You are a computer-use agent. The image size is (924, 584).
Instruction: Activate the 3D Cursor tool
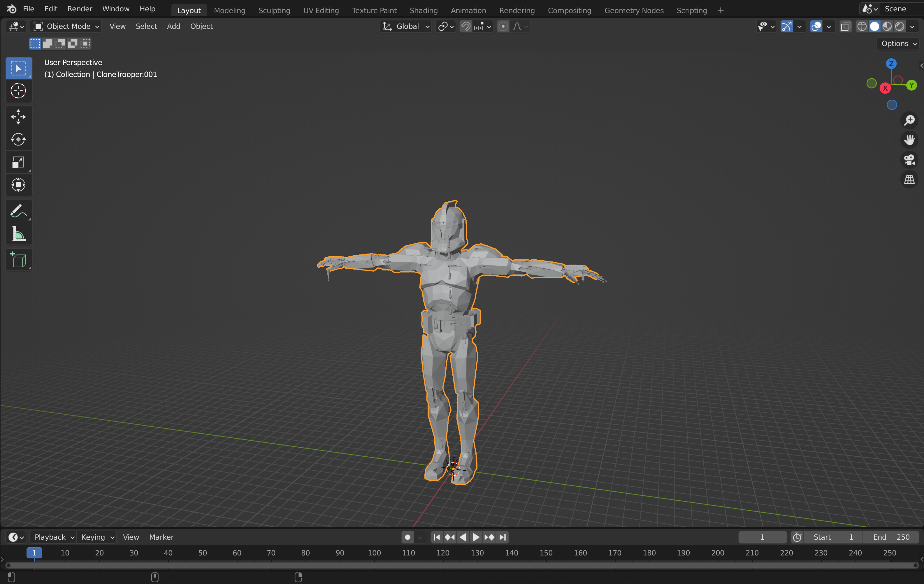click(x=18, y=91)
